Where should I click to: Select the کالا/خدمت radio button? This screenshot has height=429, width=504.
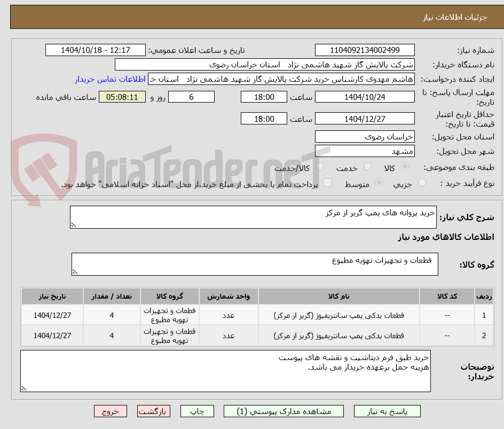pyautogui.click(x=320, y=167)
